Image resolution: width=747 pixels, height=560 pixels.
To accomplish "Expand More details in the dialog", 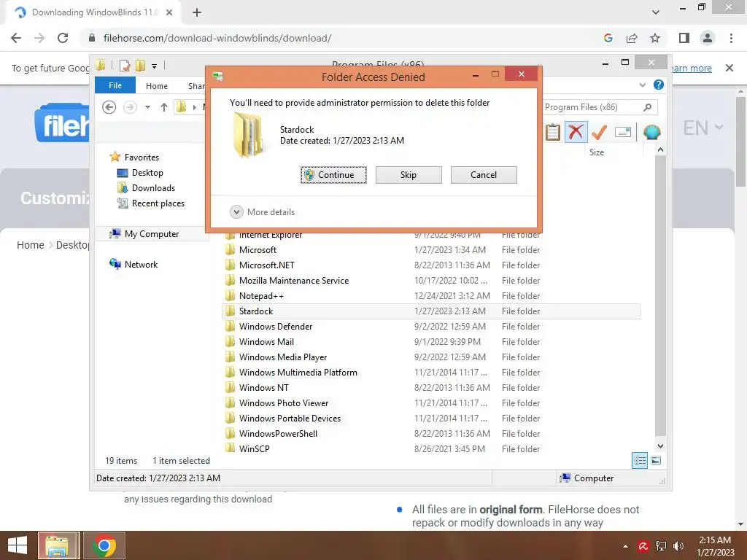I will [x=263, y=212].
